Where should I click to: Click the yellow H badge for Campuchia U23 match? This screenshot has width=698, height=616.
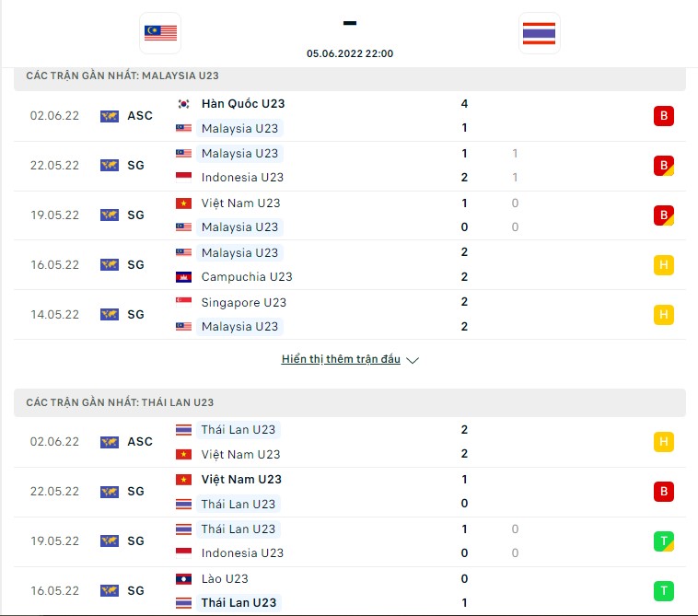663,265
